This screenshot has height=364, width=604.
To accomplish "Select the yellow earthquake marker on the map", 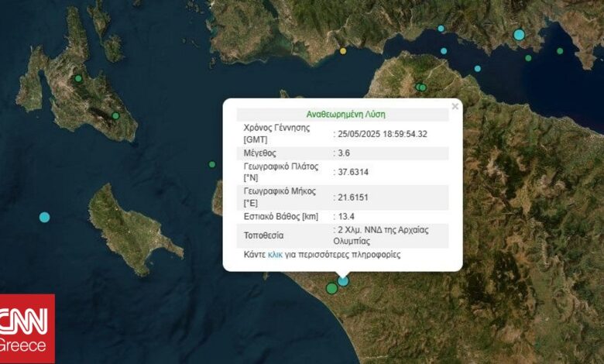I will click(343, 51).
